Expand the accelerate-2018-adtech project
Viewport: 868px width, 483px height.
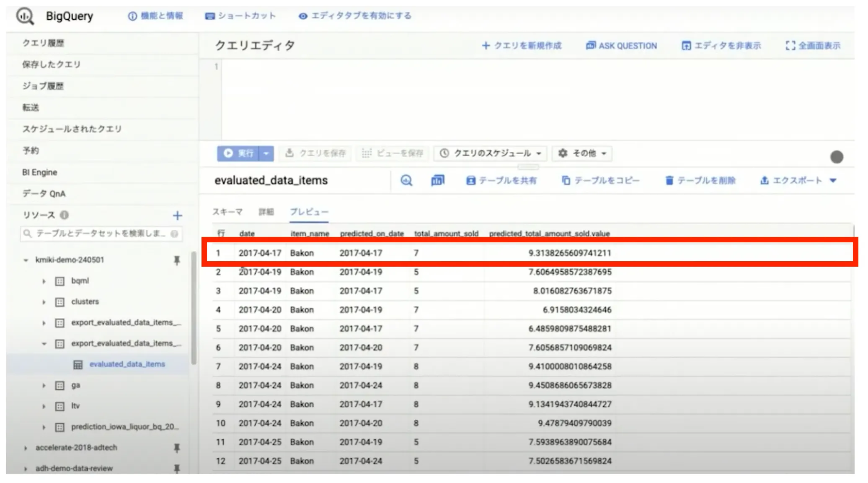26,448
